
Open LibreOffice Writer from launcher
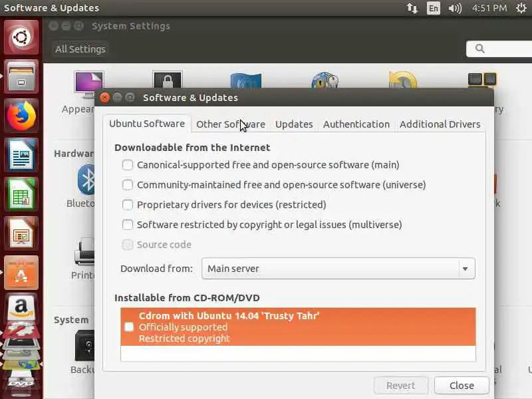click(21, 155)
